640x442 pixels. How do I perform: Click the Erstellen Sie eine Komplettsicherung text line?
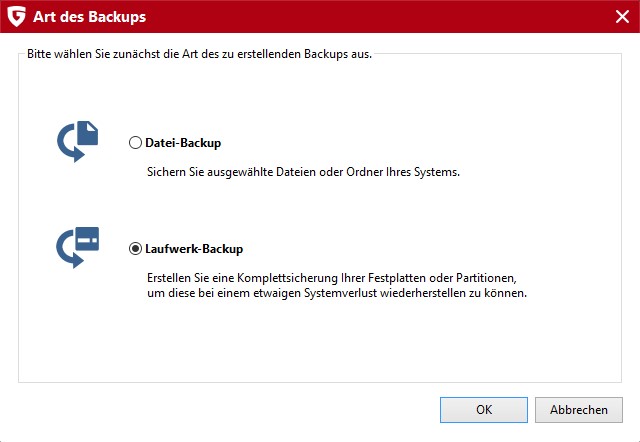tap(332, 278)
